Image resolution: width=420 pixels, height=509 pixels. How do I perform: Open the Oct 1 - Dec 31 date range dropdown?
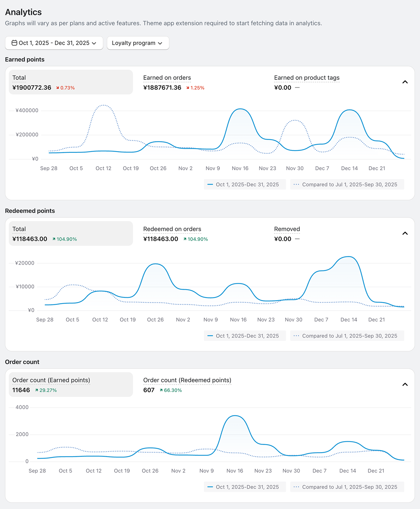(x=54, y=43)
